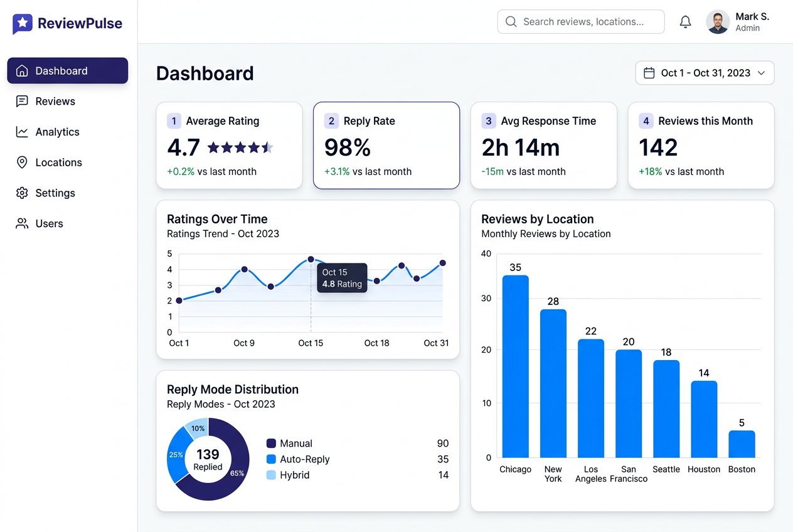Click the Oct 15 4.8 Rating tooltip
The height and width of the screenshot is (532, 793).
342,278
